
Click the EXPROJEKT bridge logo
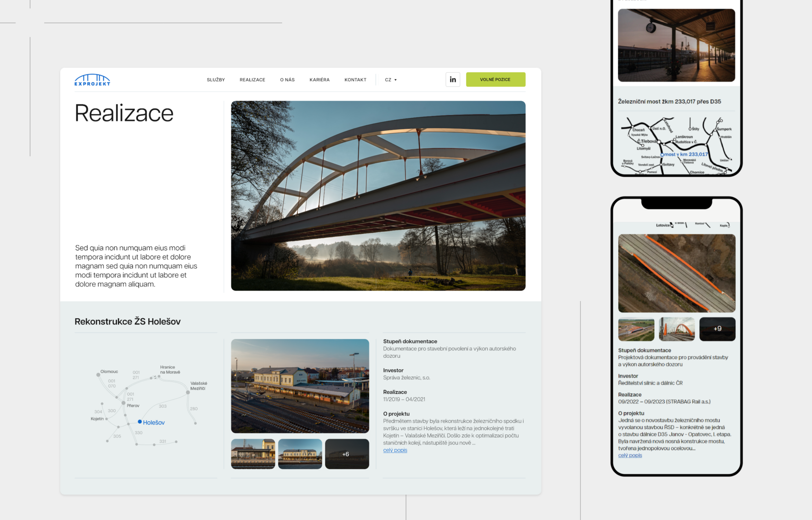click(92, 80)
